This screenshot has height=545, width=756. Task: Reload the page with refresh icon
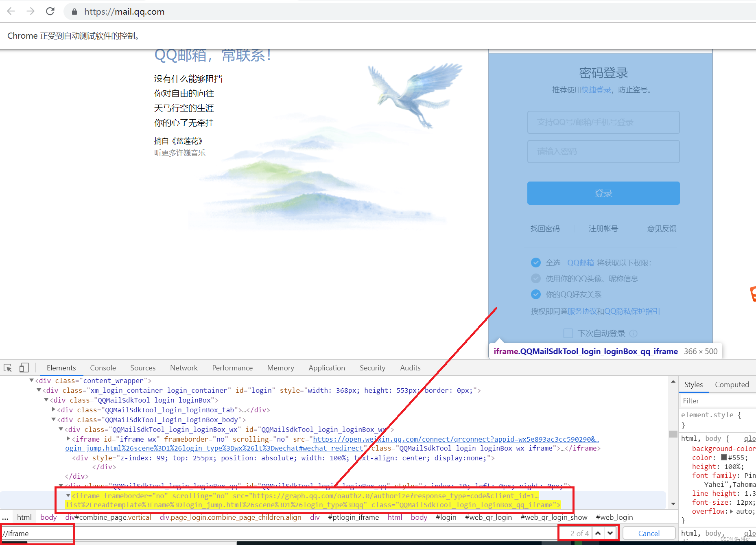50,11
